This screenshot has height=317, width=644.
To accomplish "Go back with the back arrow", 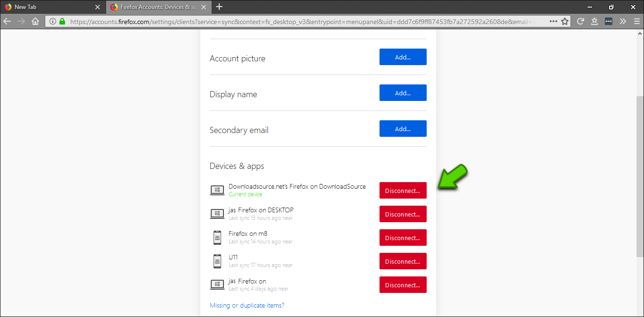I will click(7, 21).
